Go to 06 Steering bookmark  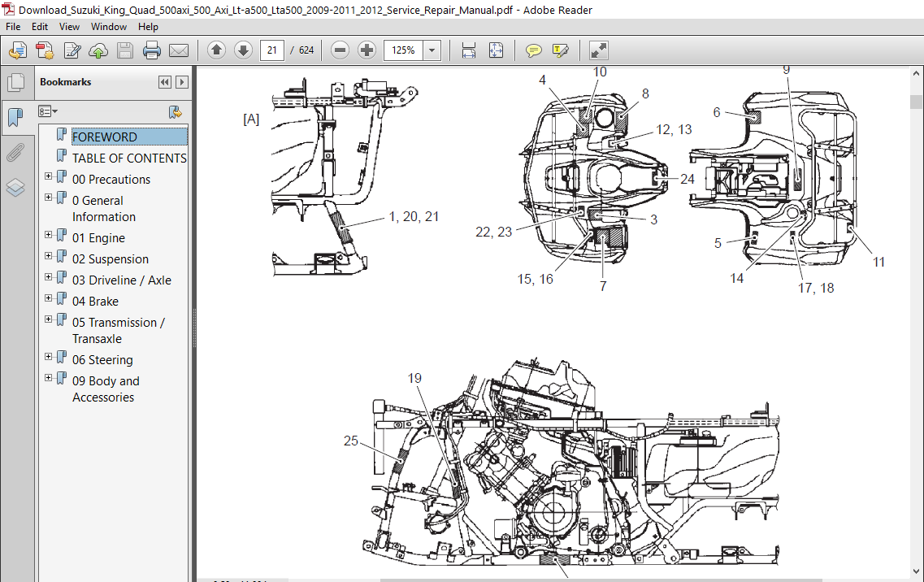tap(102, 360)
